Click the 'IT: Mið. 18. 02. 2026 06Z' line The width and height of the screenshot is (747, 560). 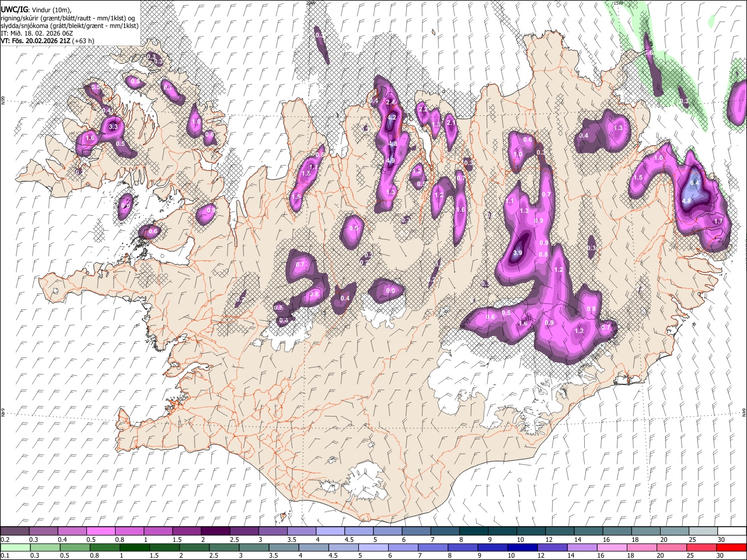tap(37, 33)
